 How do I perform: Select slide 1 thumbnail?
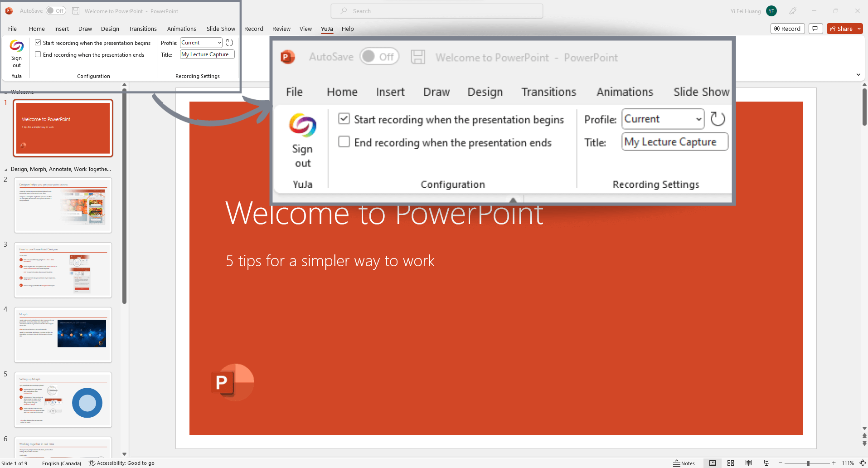(63, 128)
